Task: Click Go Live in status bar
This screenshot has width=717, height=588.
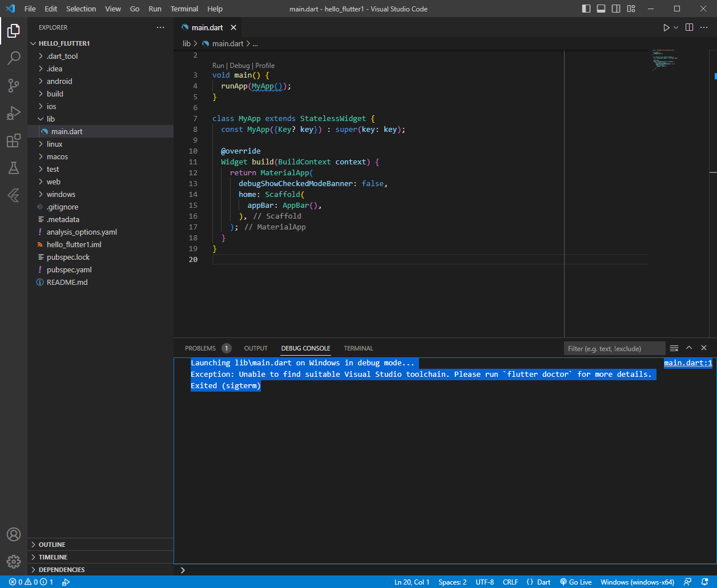Action: click(x=575, y=582)
